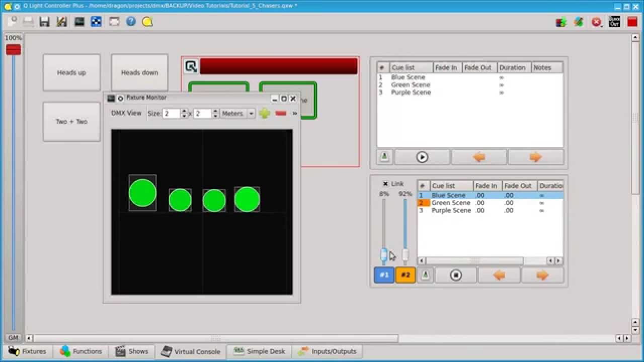Click the Two + Two button
This screenshot has height=362, width=644.
pos(71,121)
